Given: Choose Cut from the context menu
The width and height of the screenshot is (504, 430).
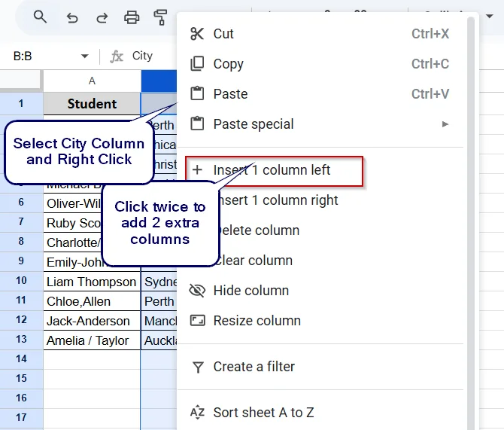Looking at the screenshot, I should [x=320, y=33].
